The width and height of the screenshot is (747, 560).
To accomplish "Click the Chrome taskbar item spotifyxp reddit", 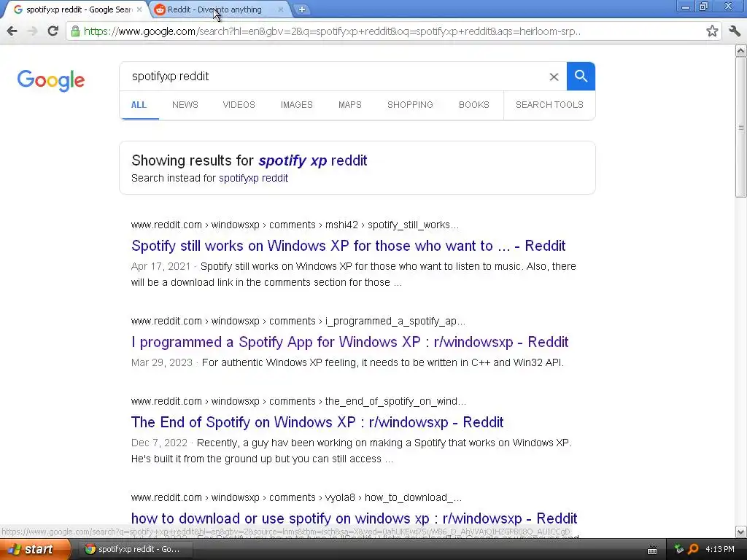I will 135,549.
